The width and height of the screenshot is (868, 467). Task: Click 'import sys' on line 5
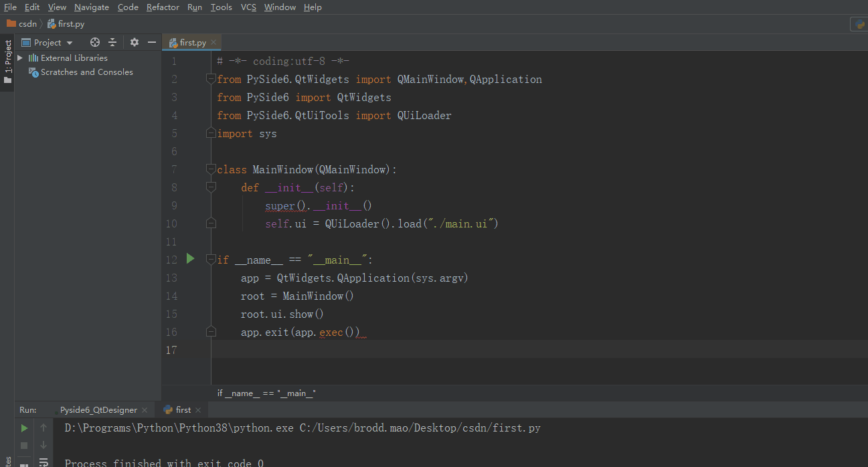[247, 133]
